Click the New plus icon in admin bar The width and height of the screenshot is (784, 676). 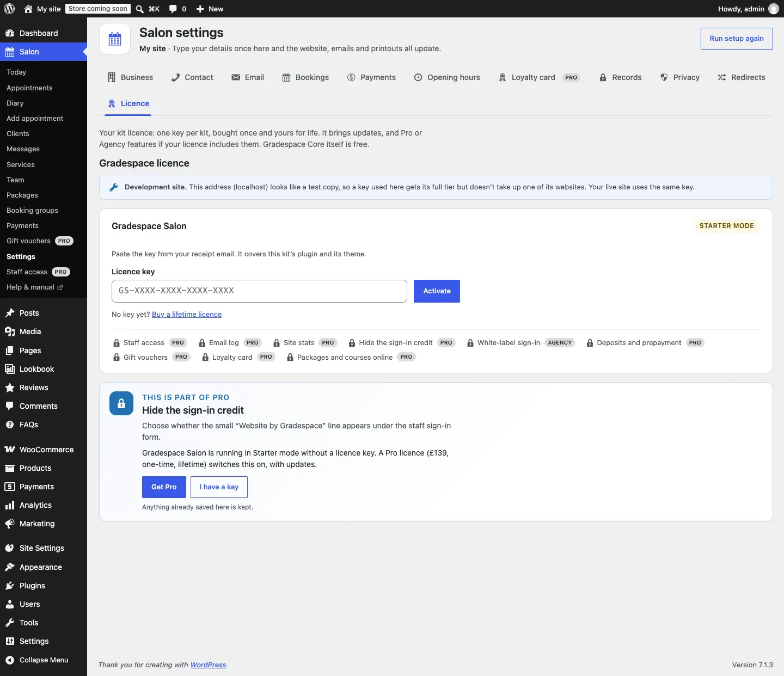[x=200, y=9]
